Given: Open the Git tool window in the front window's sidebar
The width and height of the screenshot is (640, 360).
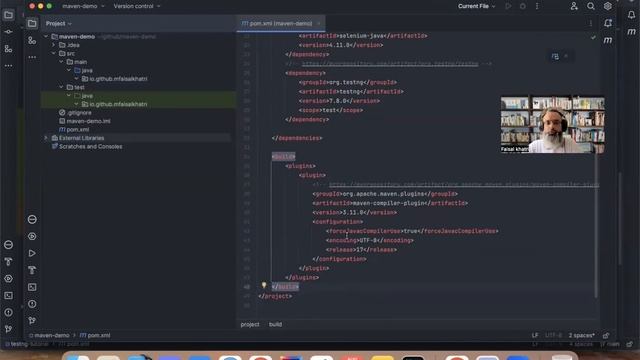Looking at the screenshot, I should [32, 321].
